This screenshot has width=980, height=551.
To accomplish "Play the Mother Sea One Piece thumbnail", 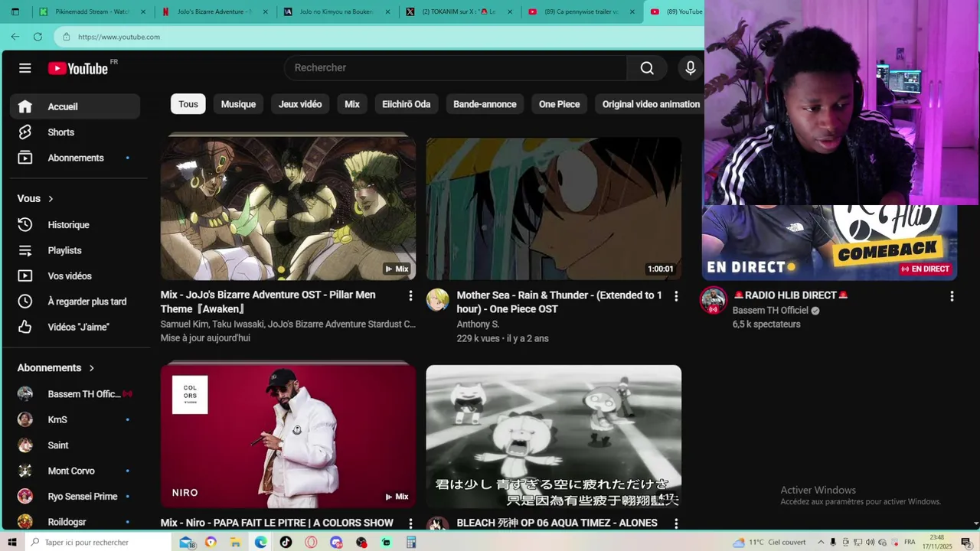I will point(554,209).
